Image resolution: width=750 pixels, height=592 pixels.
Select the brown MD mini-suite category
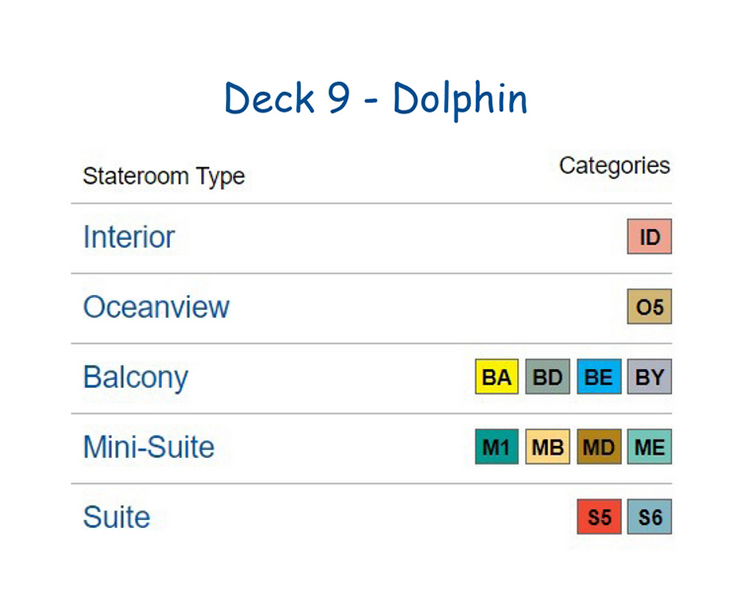tap(599, 447)
